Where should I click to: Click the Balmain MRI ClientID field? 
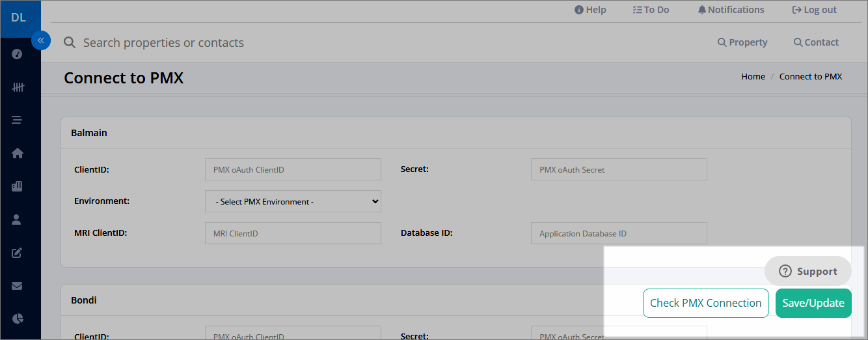tap(293, 233)
